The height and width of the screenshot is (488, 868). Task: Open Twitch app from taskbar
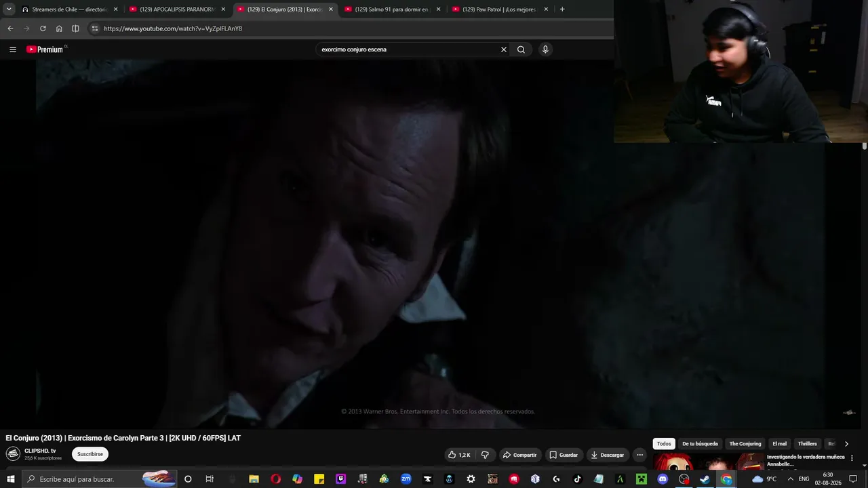[341, 479]
